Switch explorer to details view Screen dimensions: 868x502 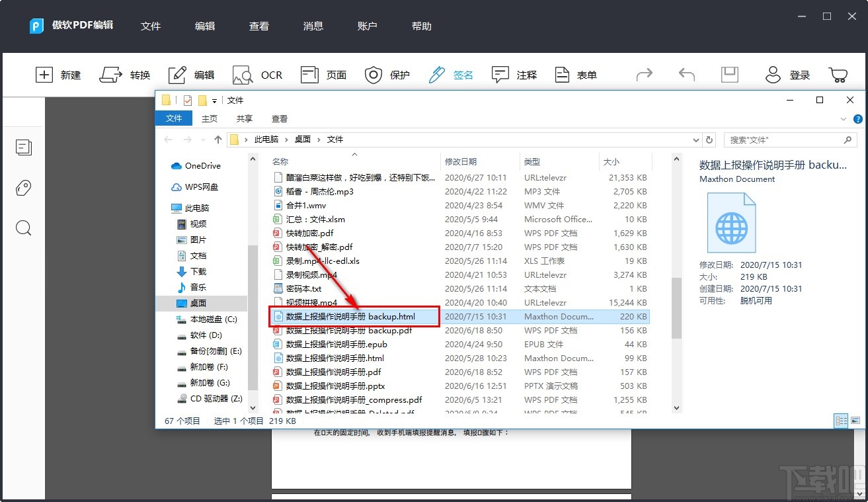[x=841, y=421]
